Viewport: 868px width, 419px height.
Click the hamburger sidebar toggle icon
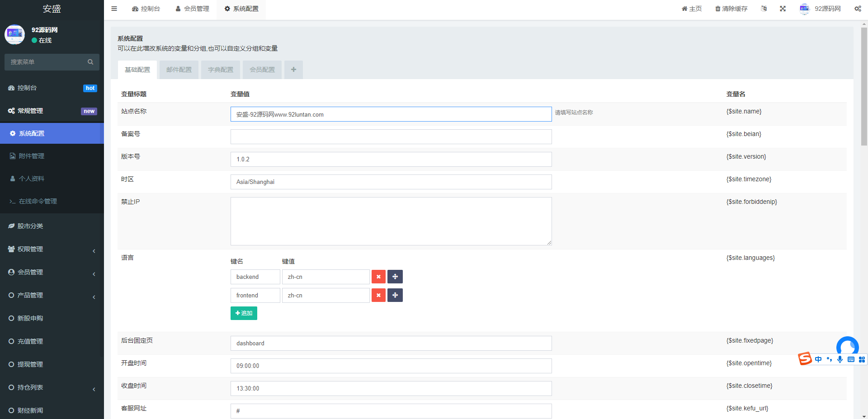pos(114,9)
